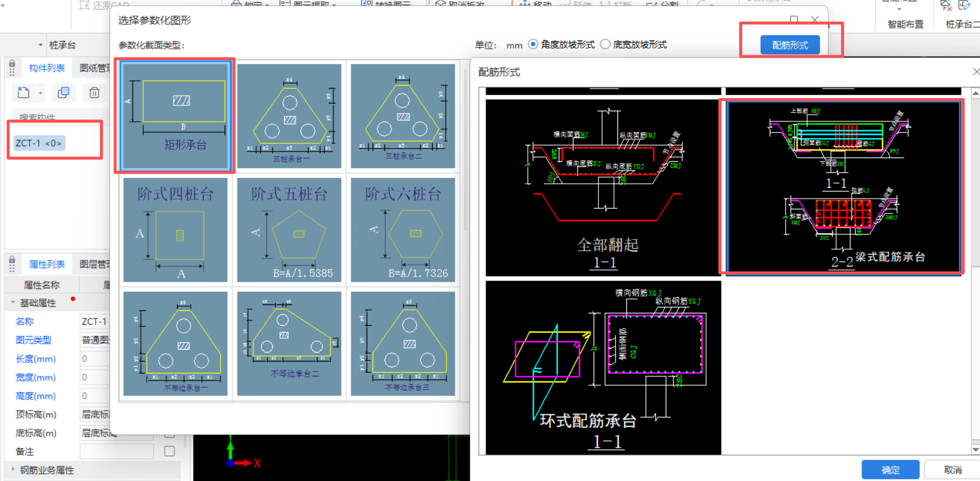The image size is (980, 481).
Task: Click the 顶标高(m) value field
Action: point(94,414)
